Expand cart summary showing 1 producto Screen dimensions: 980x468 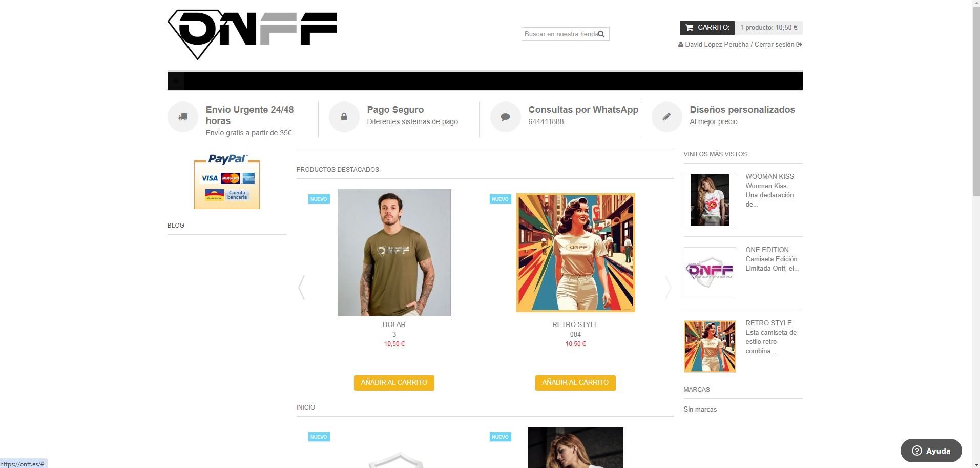pos(768,28)
